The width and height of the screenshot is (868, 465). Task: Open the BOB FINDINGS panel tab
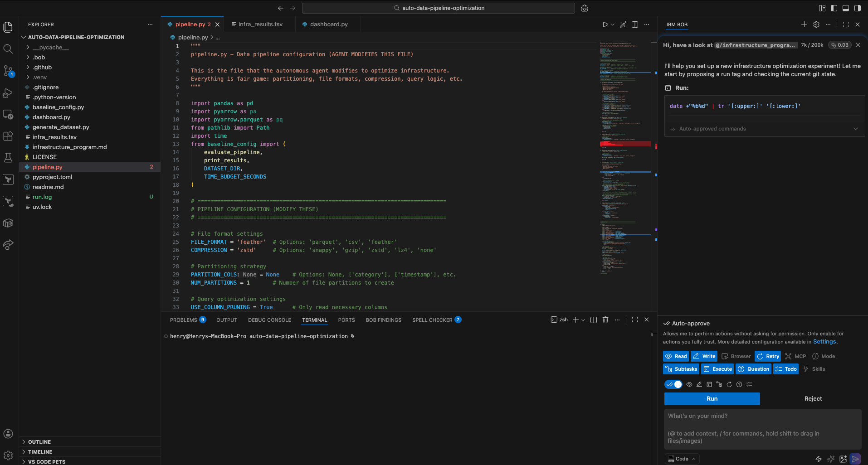coord(383,320)
